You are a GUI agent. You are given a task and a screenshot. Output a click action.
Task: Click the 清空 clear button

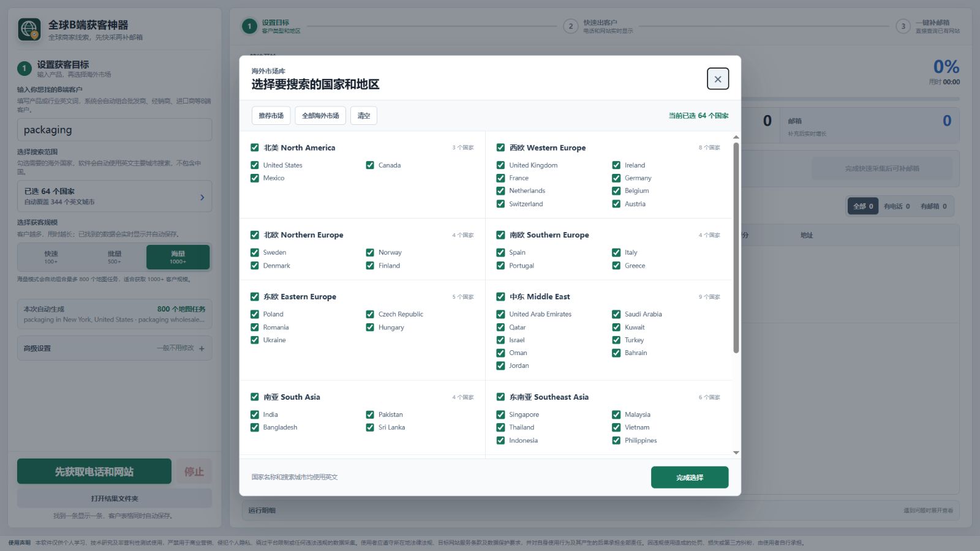364,116
